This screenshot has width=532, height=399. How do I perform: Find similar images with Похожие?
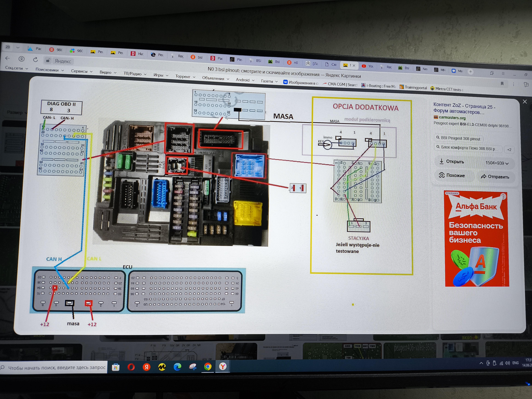point(452,175)
